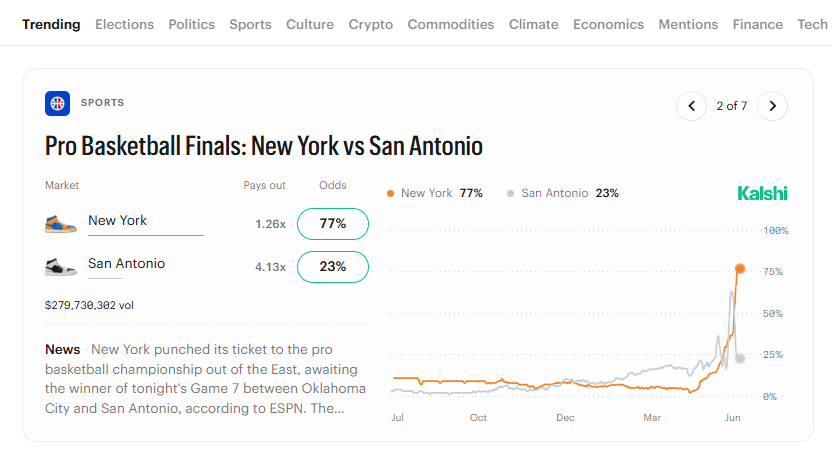
Task: Click the gray San Antonio endpoint chart marker
Action: 740,359
